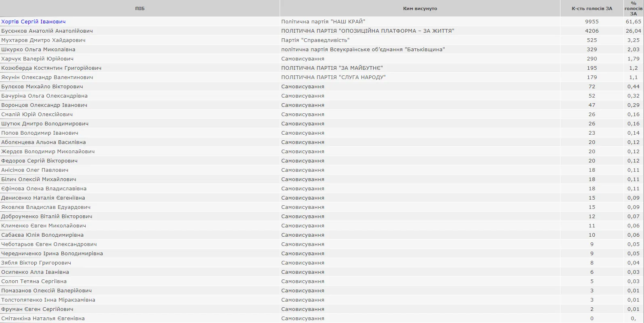Select name Осипенко Алла Іванівна
The width and height of the screenshot is (644, 323).
tap(35, 272)
